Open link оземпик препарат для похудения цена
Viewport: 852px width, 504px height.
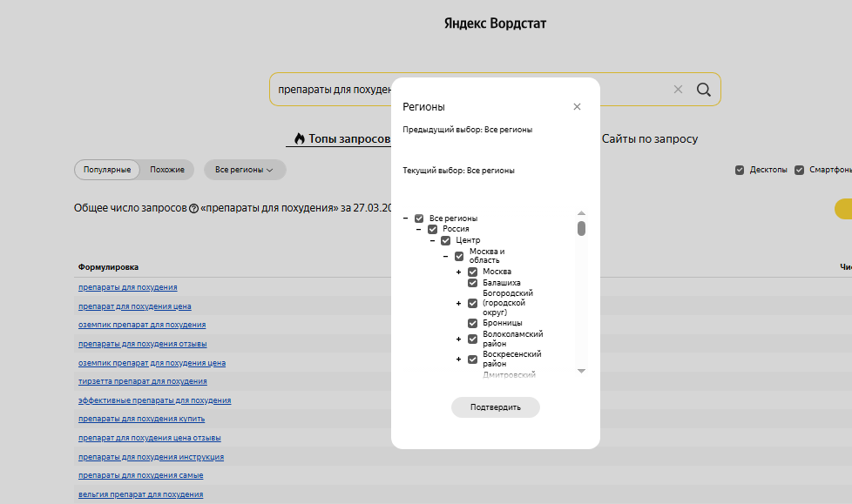pos(152,363)
